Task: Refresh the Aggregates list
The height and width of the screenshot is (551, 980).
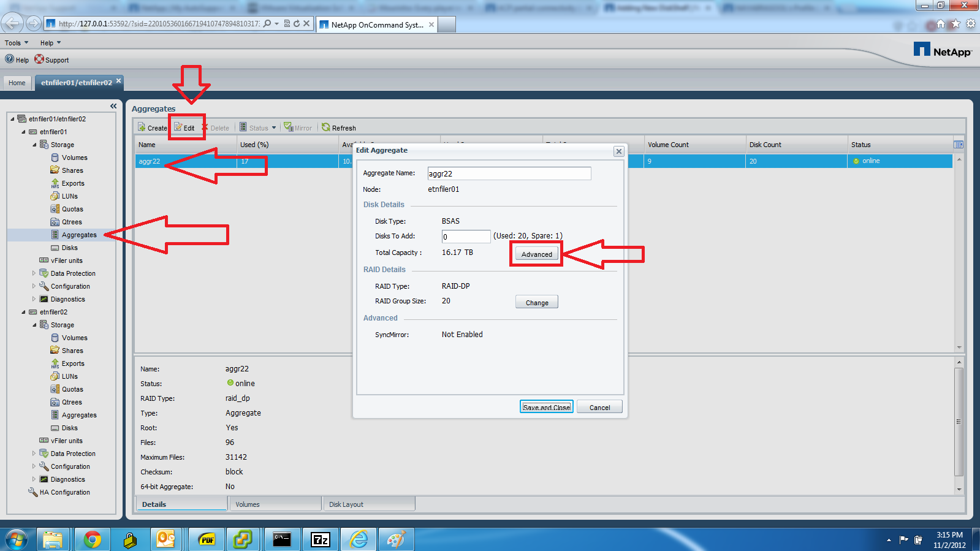Action: (339, 127)
